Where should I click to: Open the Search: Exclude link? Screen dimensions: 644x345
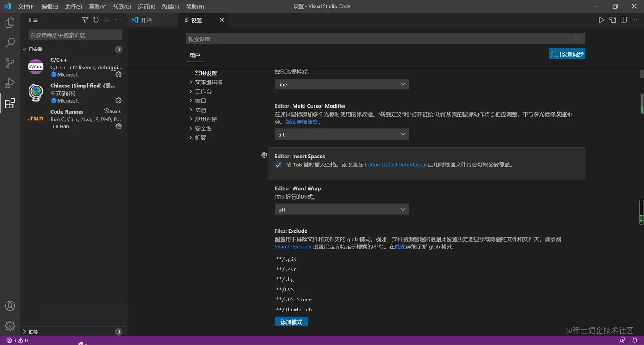click(293, 247)
